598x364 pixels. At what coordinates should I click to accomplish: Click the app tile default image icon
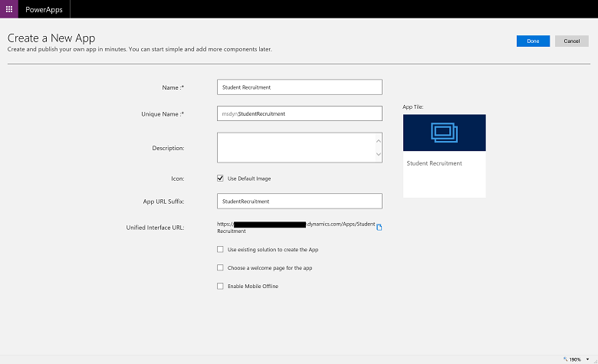click(444, 133)
